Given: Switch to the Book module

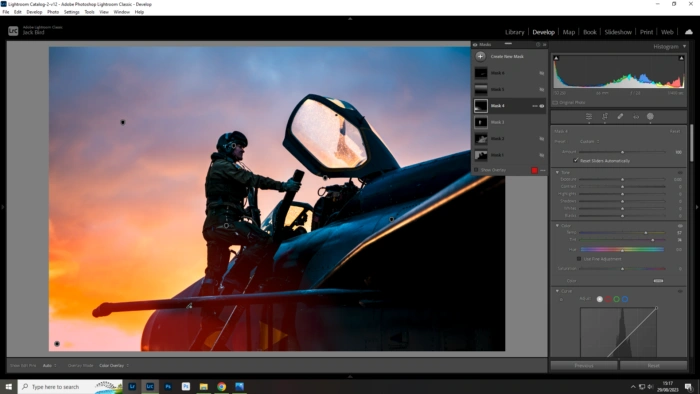Looking at the screenshot, I should 589,32.
